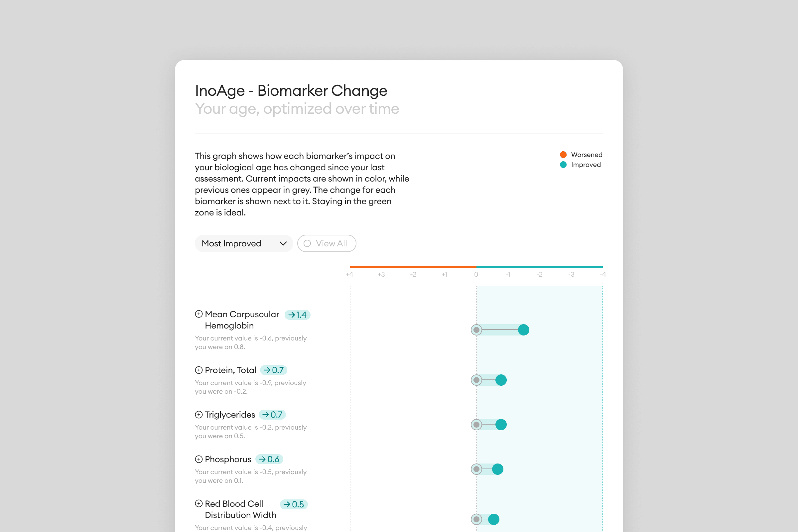Expand Phosphorus plus icon
Screen dimensions: 798x532
[199, 459]
